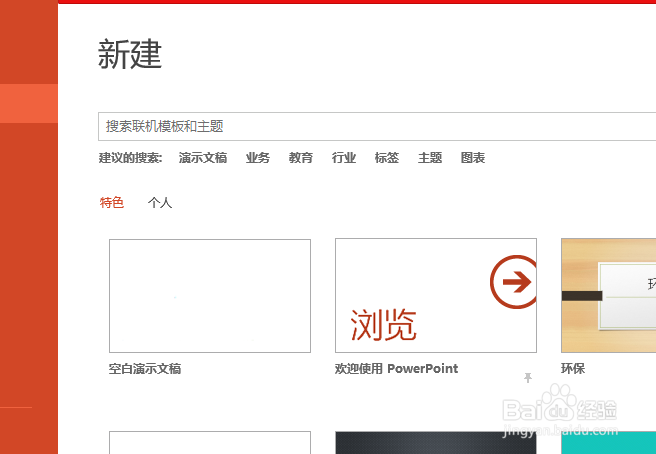
Task: Click the search online templates input field
Action: (377, 126)
